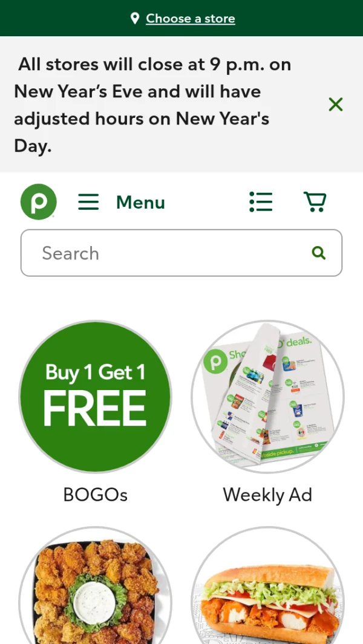The image size is (363, 644).
Task: Click the 'BOGOs' label
Action: tap(95, 495)
